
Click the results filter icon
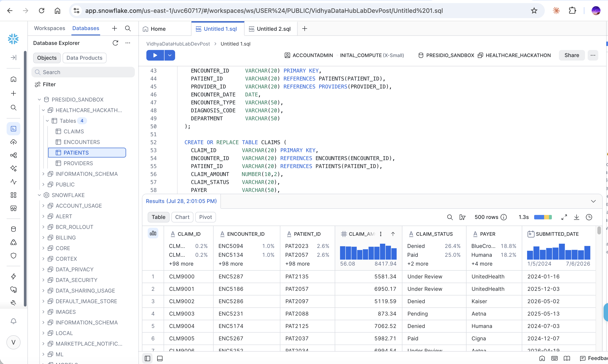tap(462, 217)
